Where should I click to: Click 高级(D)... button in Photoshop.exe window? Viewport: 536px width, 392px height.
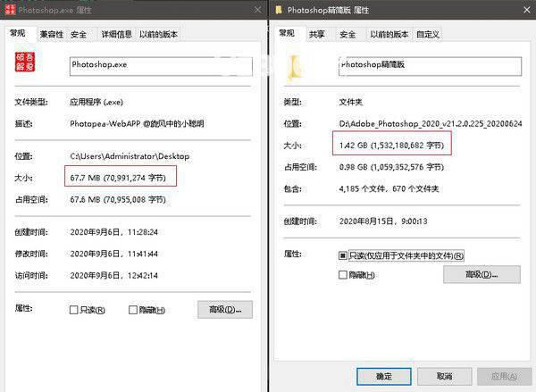(x=225, y=309)
